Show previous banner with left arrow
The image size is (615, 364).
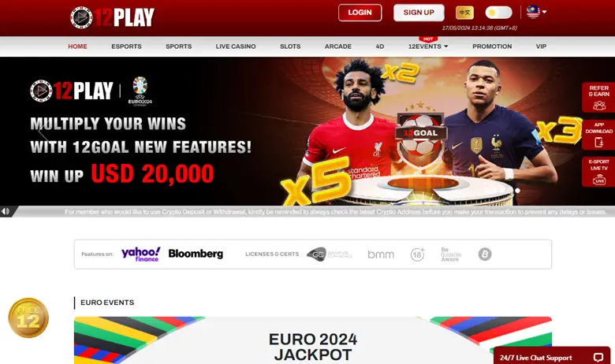tap(43, 136)
